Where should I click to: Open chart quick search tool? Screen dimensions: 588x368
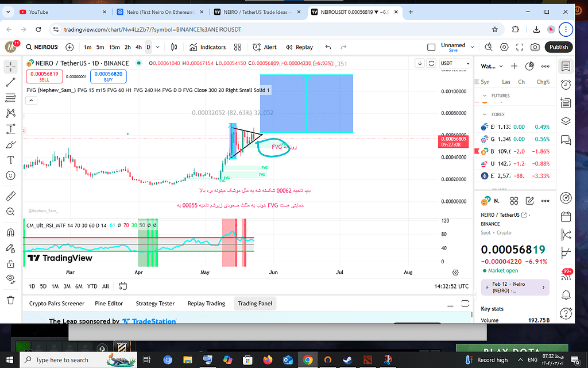pyautogui.click(x=489, y=47)
